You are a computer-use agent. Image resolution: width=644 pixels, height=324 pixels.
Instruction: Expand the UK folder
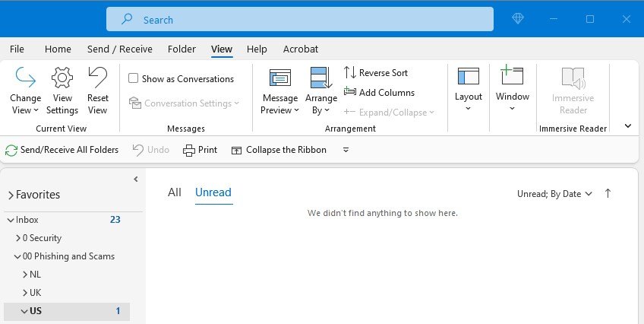tap(25, 293)
